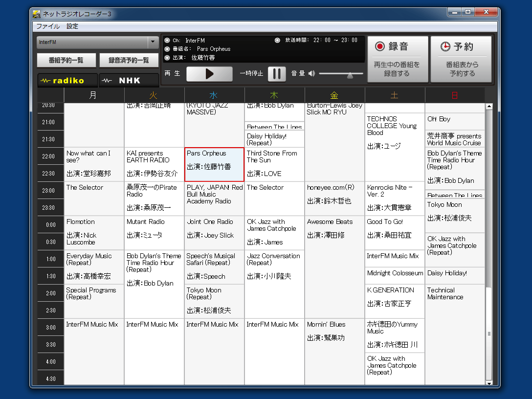
Task: Select Kenrocks Nite - Ver. 2 program
Action: 395,199
